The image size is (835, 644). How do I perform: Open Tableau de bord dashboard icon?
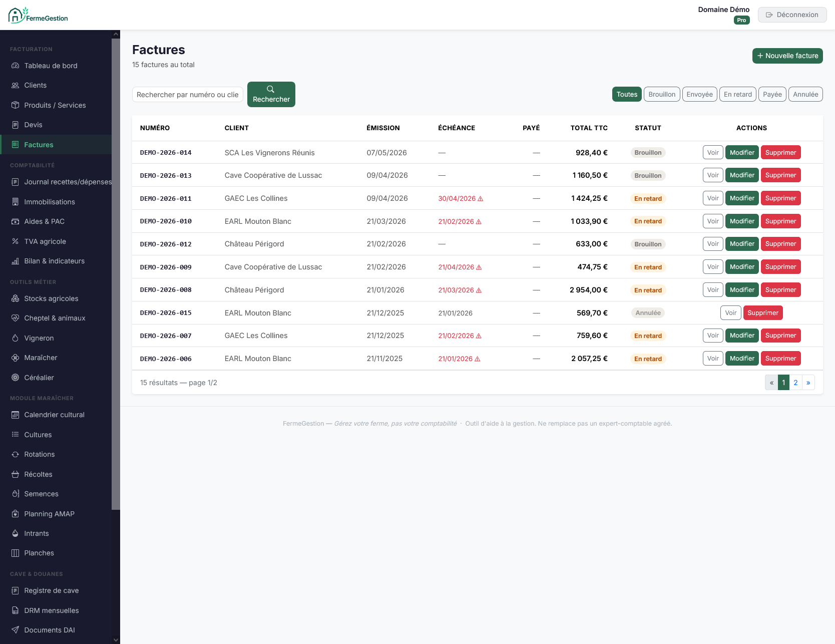[x=15, y=66]
